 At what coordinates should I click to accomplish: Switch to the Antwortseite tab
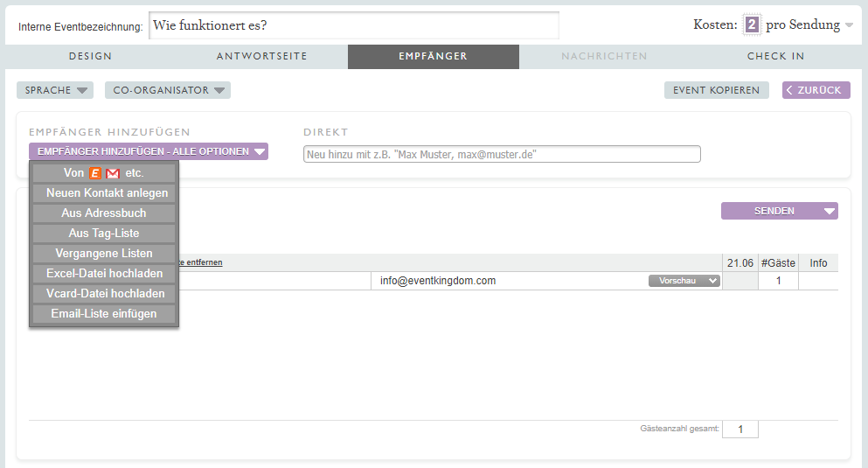pyautogui.click(x=261, y=56)
